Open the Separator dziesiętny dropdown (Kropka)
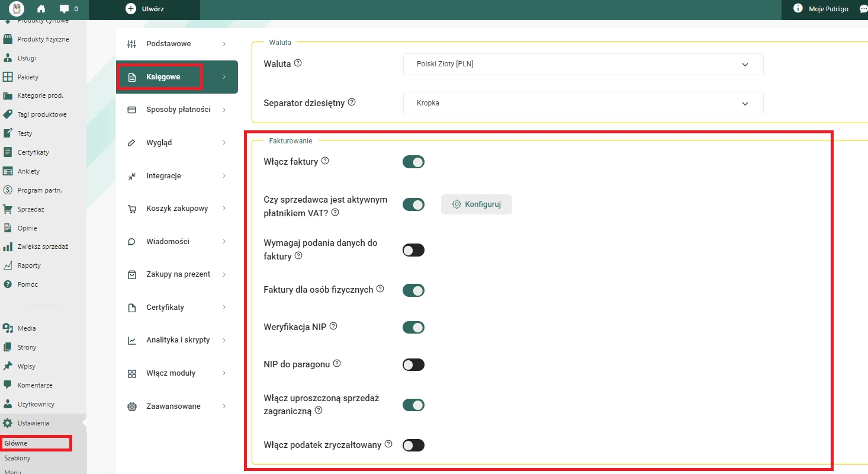868x474 pixels. point(583,103)
